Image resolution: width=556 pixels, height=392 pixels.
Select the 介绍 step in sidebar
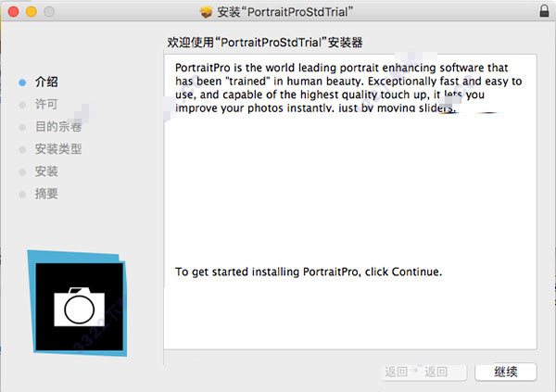46,82
